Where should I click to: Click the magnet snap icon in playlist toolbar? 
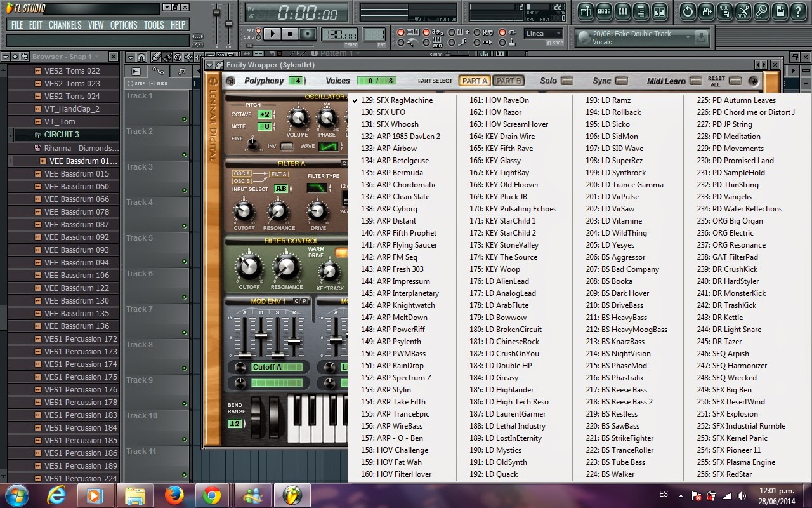coord(141,57)
